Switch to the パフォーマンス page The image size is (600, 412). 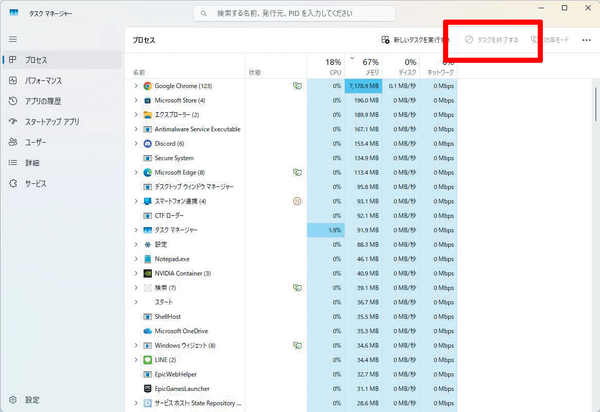(x=62, y=81)
